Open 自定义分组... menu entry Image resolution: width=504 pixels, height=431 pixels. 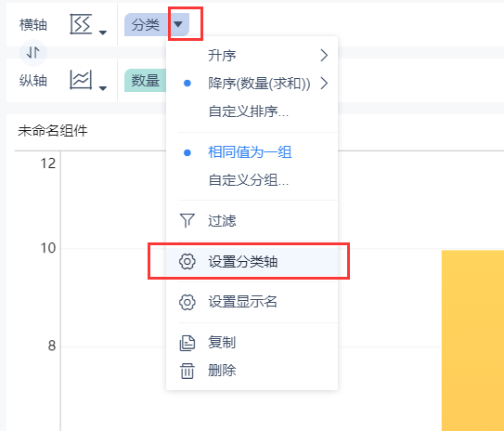point(252,180)
